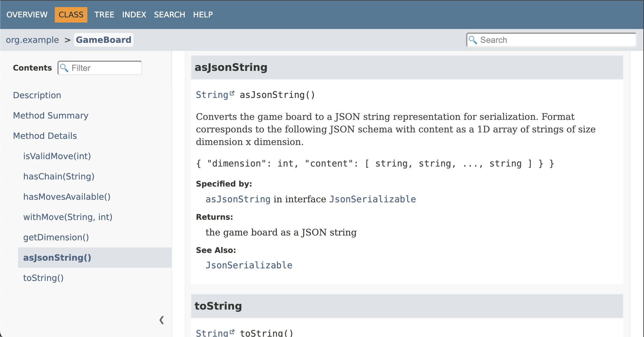Open the OVERVIEW navigation item

pyautogui.click(x=27, y=14)
